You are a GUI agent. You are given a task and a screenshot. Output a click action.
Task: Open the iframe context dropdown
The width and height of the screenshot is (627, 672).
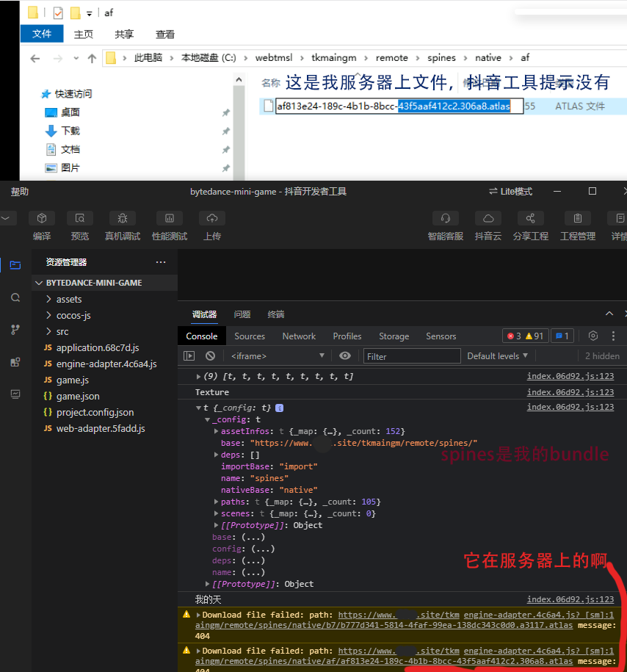tap(278, 356)
